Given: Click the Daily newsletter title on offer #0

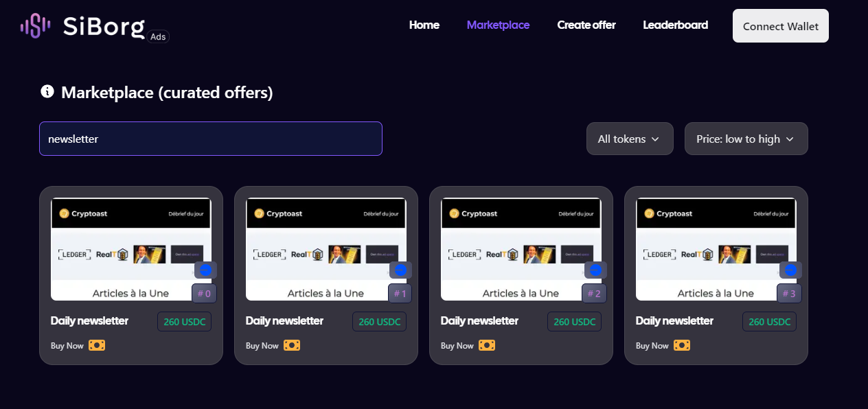Looking at the screenshot, I should (89, 320).
